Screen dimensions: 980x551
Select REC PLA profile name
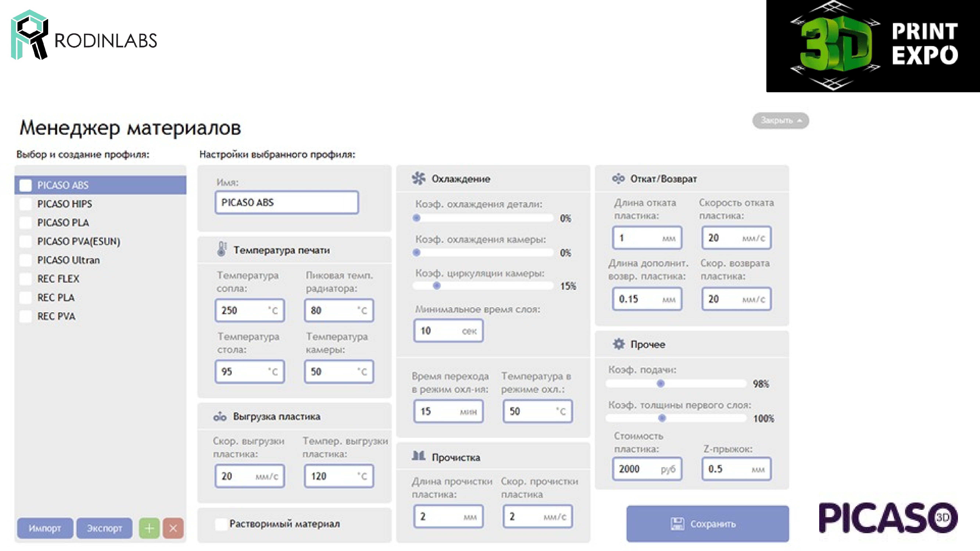click(x=56, y=297)
